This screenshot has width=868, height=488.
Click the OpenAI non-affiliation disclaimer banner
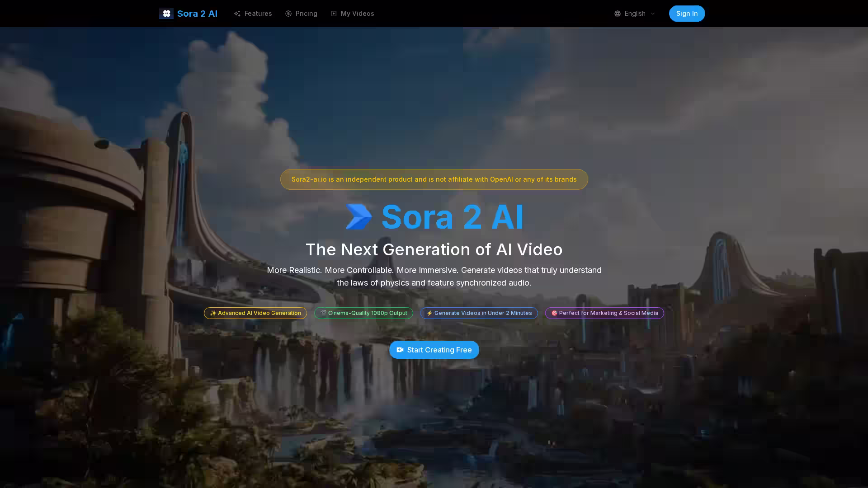coord(434,179)
